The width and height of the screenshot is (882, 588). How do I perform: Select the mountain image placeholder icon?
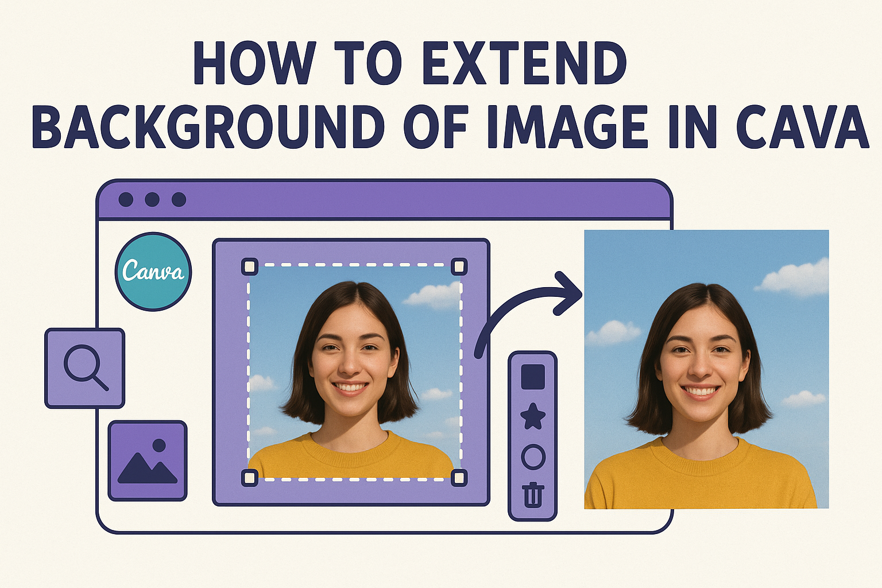[x=148, y=461]
